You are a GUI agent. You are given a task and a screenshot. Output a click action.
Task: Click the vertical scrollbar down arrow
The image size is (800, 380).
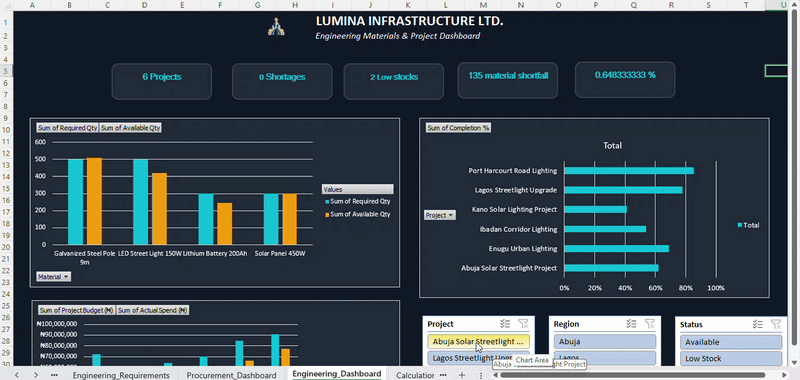click(794, 362)
